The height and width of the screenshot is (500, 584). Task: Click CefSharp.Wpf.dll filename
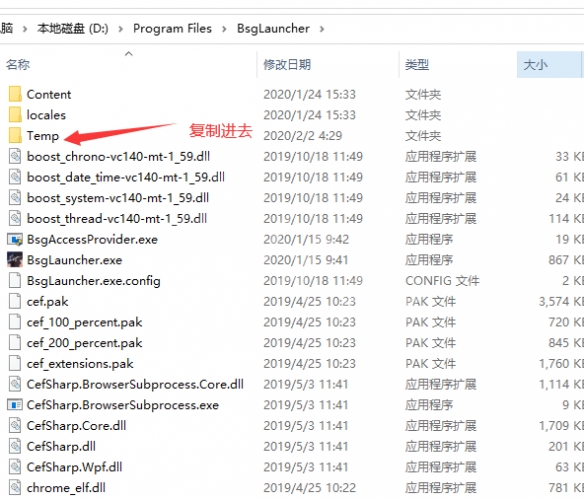pos(74,467)
